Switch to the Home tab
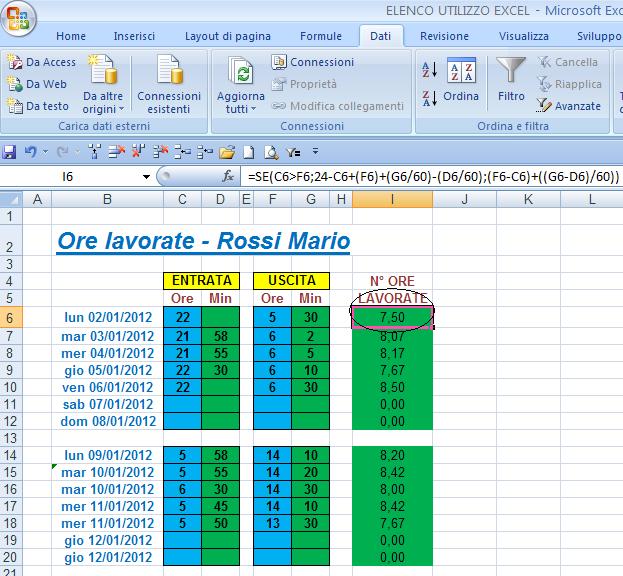Image resolution: width=623 pixels, height=576 pixels. coord(71,36)
